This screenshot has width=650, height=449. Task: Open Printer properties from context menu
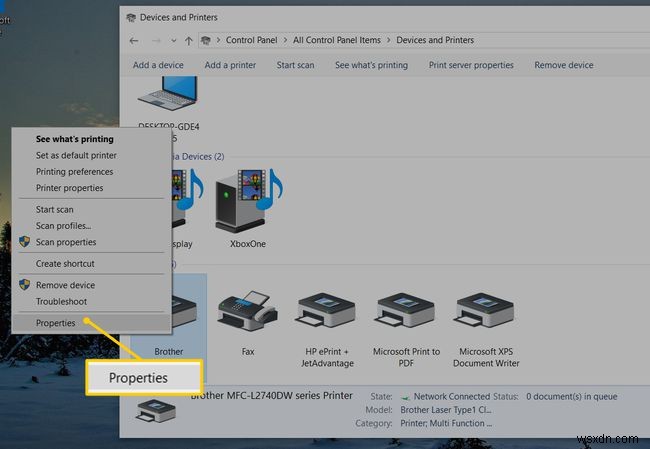69,188
